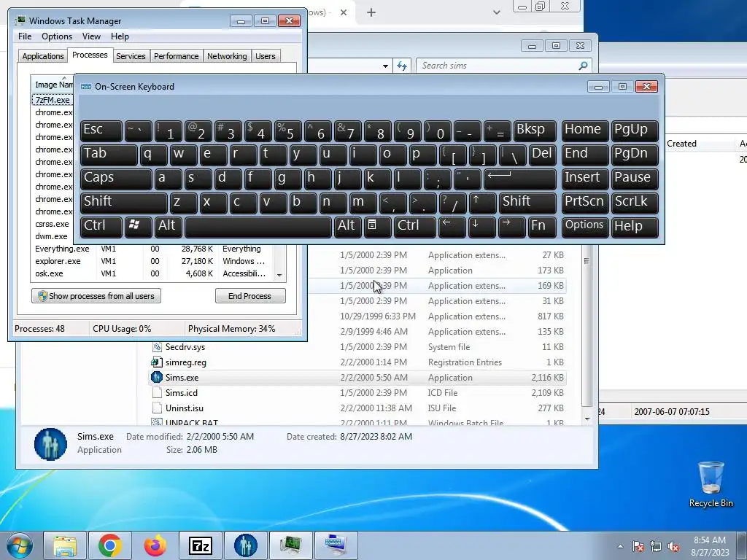Screen dimensions: 747x560
Task: Click the right arrow key on keyboard
Action: tap(511, 226)
